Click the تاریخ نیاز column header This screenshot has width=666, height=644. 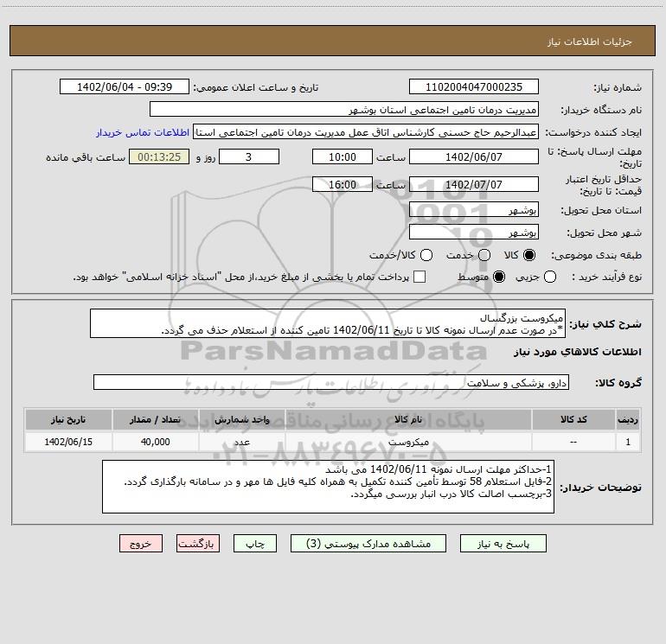pyautogui.click(x=68, y=420)
